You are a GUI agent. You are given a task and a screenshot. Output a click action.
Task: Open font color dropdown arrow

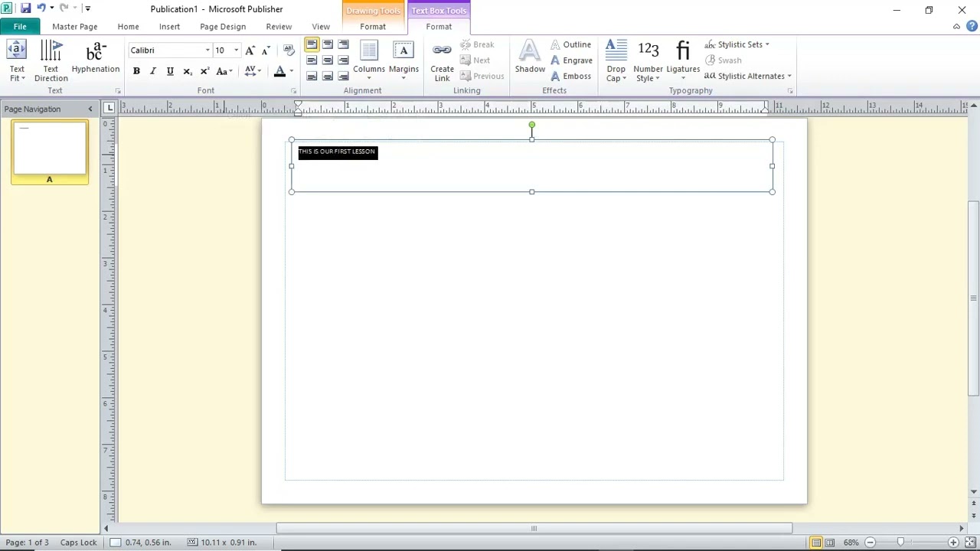point(292,71)
